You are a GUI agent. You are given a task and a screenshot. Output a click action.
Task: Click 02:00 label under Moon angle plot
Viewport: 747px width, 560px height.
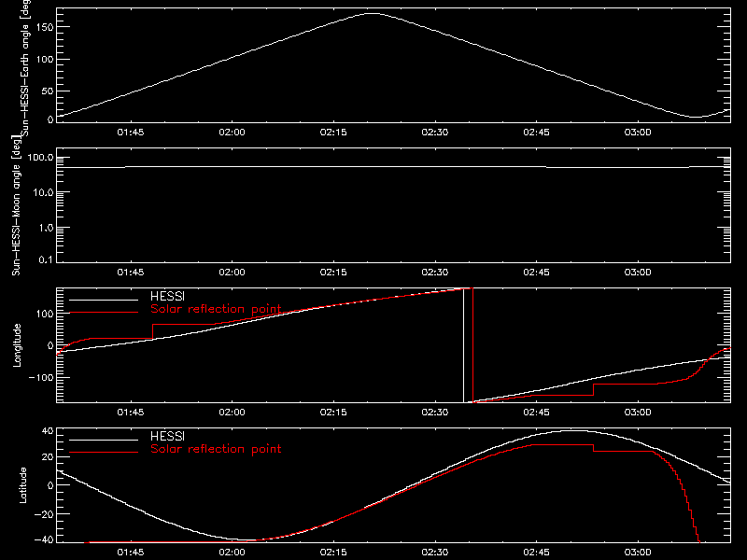click(232, 272)
